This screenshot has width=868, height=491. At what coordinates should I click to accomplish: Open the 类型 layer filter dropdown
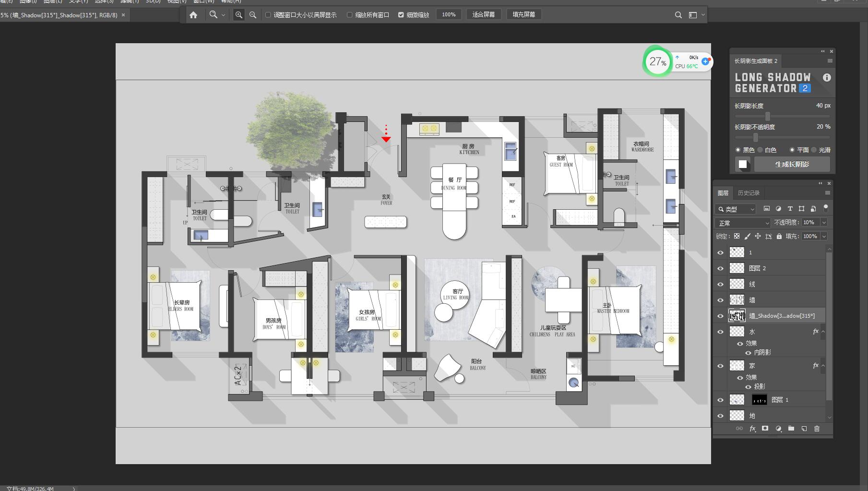[x=736, y=209]
